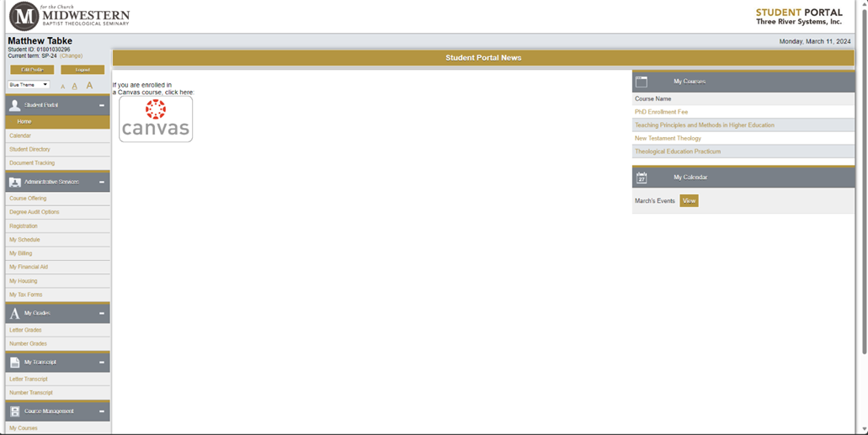Viewport: 868px width, 435px height.
Task: Open the Blue Theme dropdown
Action: click(29, 85)
